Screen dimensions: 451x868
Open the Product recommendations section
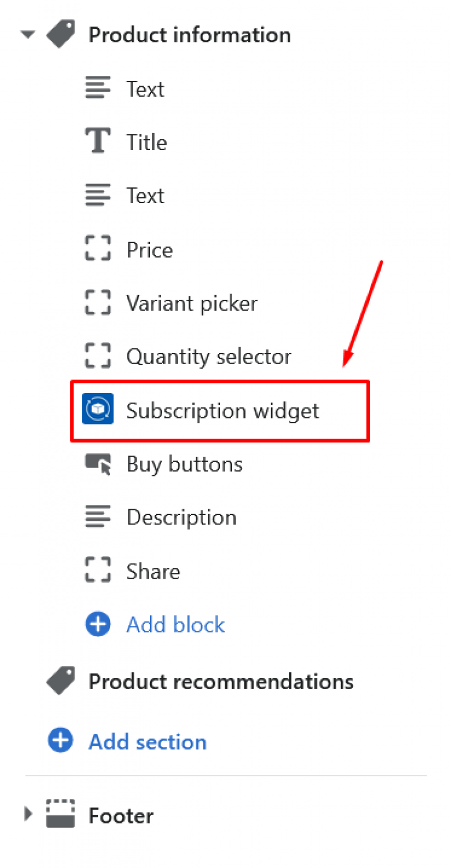200,681
